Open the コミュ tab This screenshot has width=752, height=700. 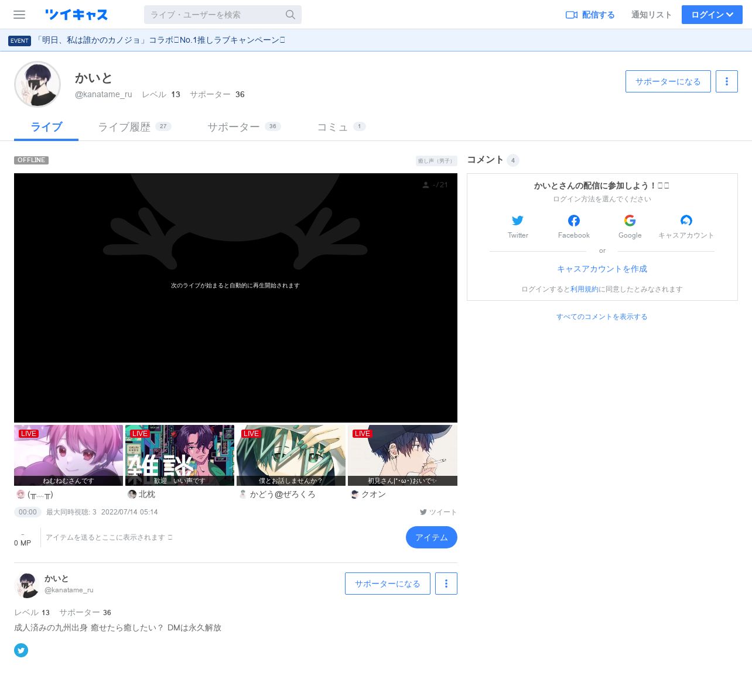coord(341,127)
